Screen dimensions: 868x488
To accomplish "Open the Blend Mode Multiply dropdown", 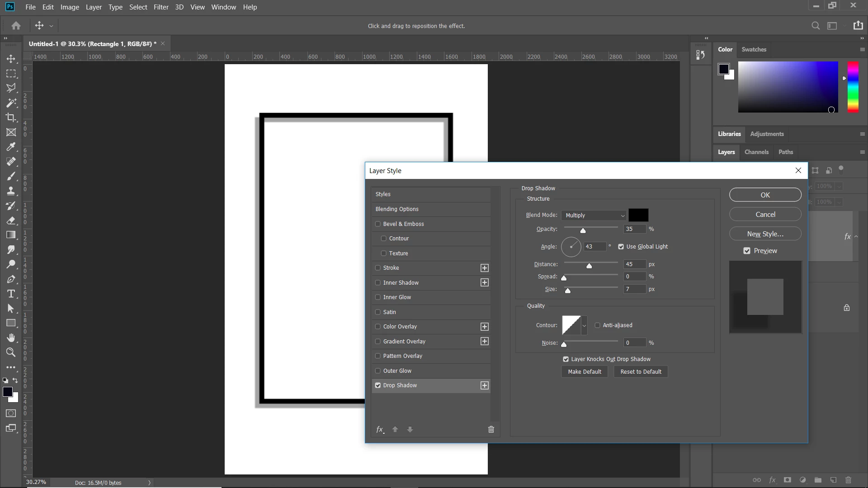I will [x=594, y=216].
